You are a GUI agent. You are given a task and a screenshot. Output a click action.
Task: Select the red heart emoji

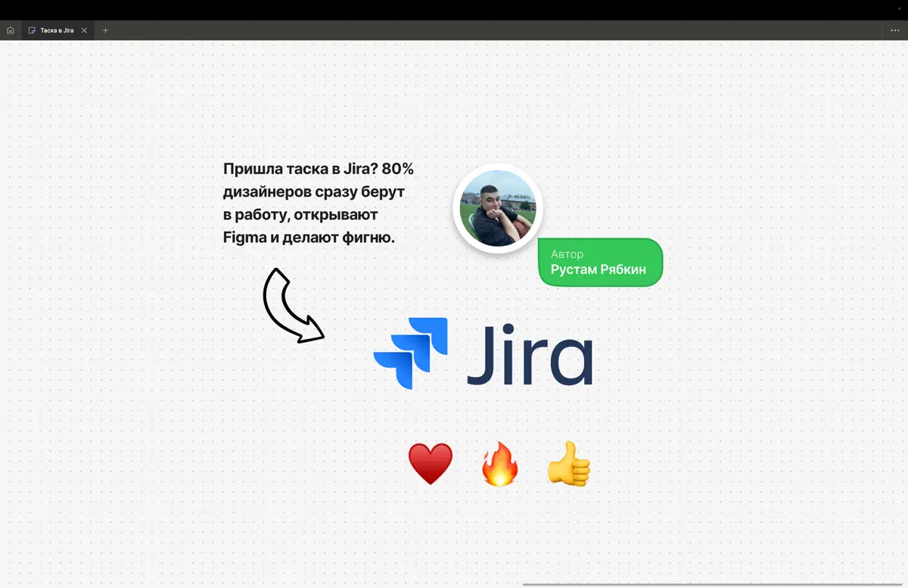pyautogui.click(x=430, y=464)
